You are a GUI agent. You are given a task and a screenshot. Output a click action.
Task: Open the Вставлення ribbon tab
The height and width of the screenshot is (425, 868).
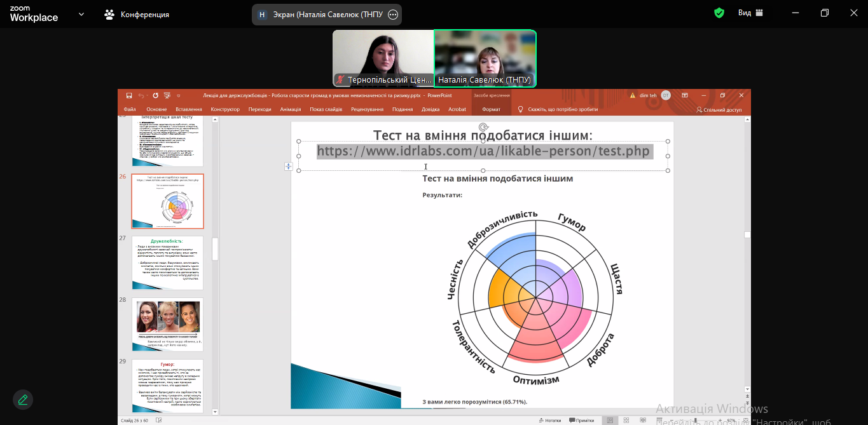click(189, 109)
